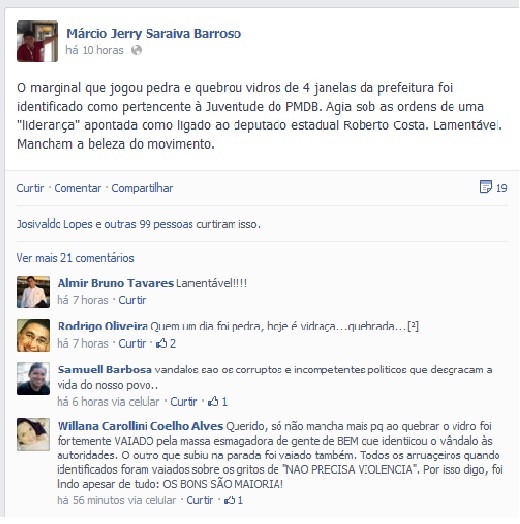
Task: Like Willana Carollini's comment via Curtir
Action: click(200, 500)
